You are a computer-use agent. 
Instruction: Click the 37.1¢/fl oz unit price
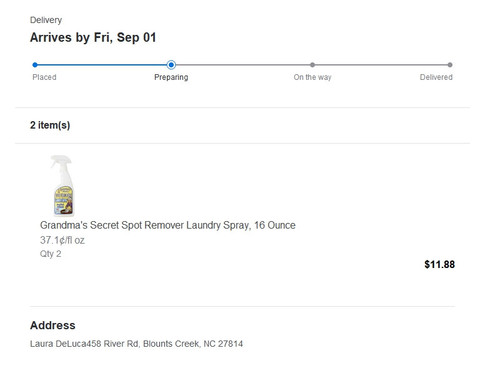(x=62, y=240)
